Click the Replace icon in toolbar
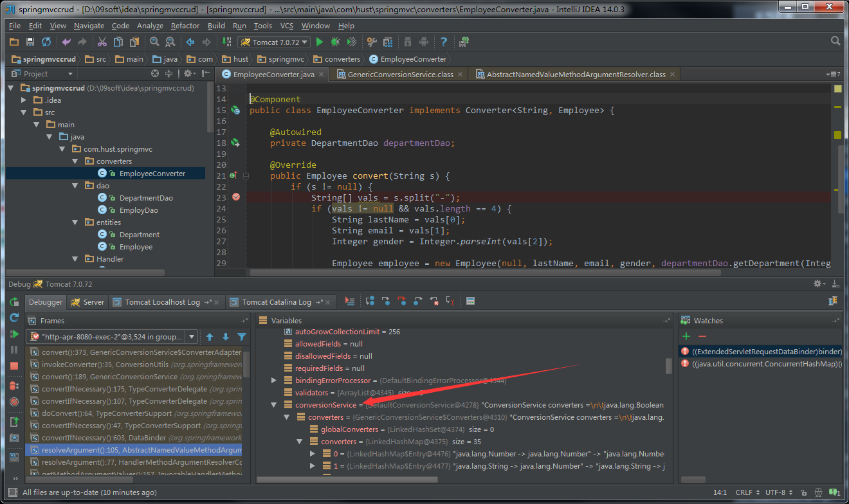 coord(170,42)
